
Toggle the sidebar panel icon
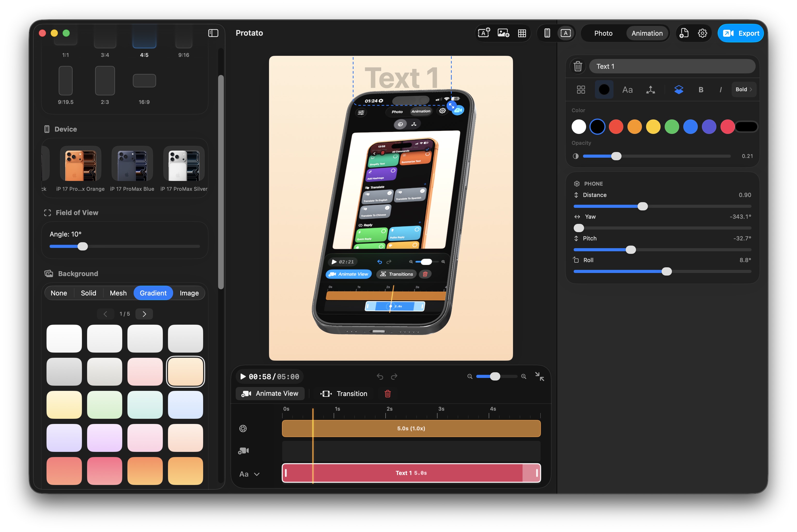coord(213,33)
